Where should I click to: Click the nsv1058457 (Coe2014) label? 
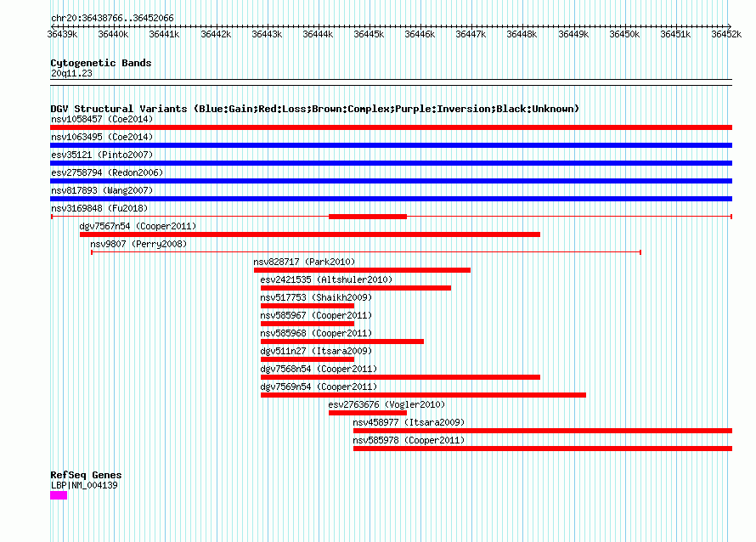pos(102,119)
